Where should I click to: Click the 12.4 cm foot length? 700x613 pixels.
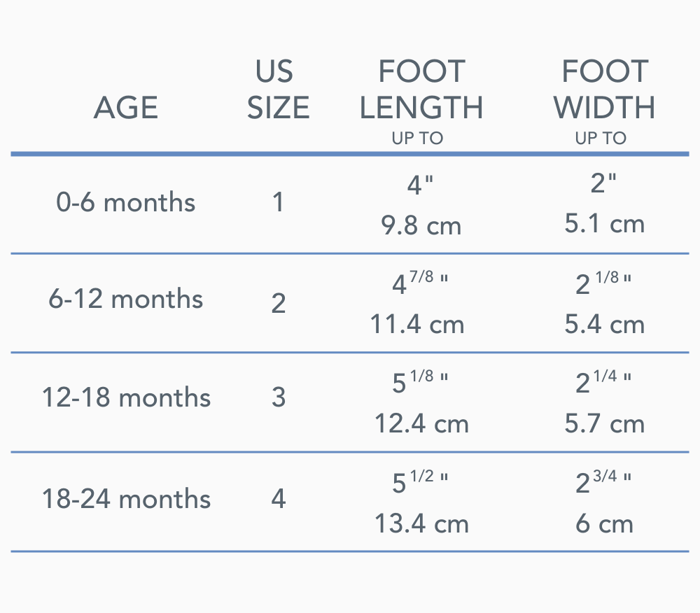pyautogui.click(x=421, y=424)
